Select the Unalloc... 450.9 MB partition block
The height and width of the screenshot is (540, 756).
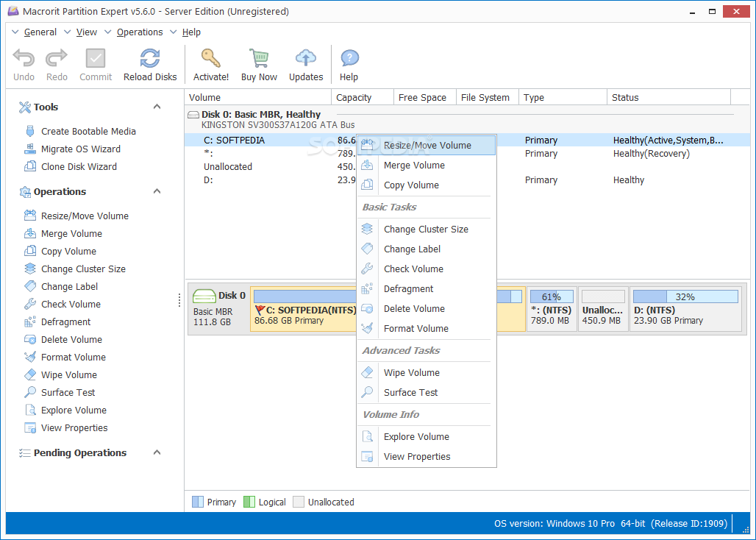pyautogui.click(x=603, y=308)
